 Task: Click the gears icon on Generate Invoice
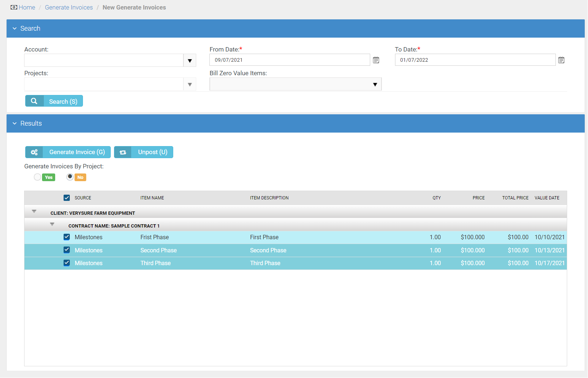click(34, 152)
